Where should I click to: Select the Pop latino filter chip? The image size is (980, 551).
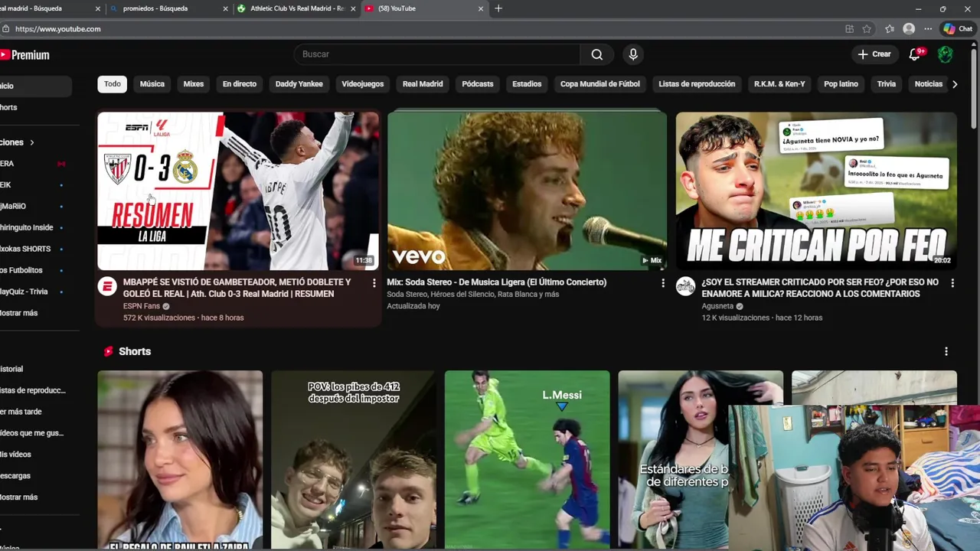click(841, 84)
